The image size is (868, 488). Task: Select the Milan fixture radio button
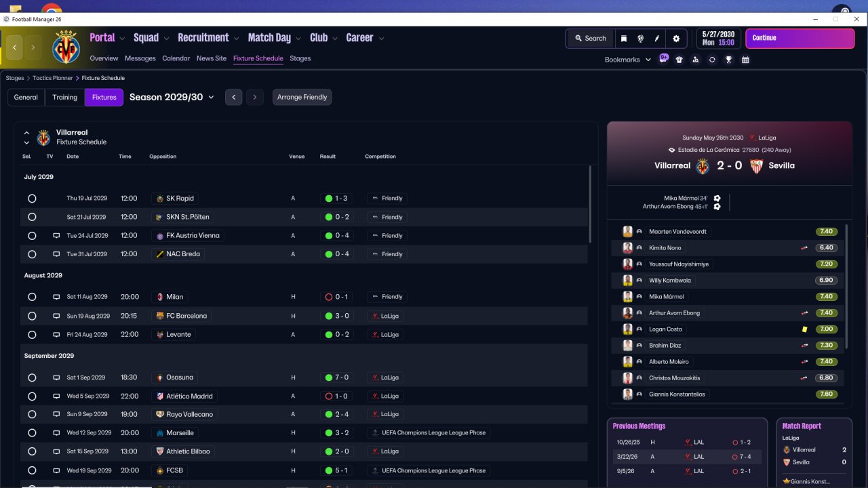click(32, 297)
